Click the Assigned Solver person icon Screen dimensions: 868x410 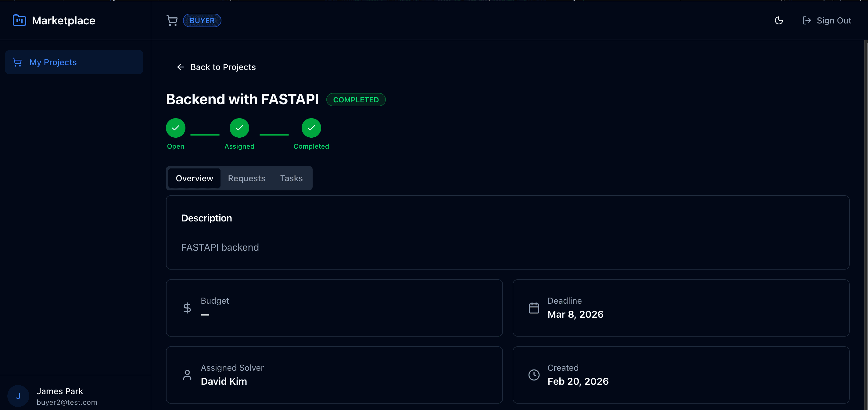click(187, 375)
